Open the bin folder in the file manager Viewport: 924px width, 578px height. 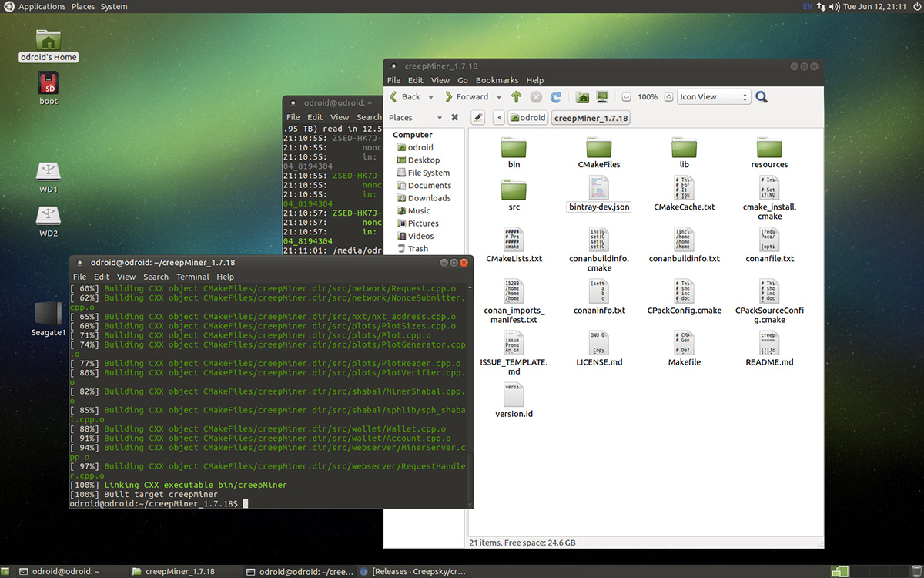514,152
